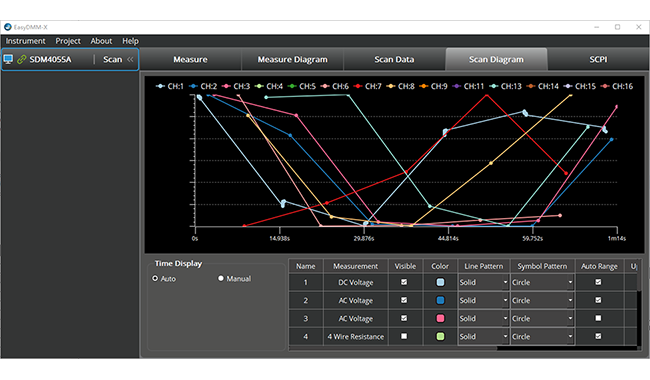The width and height of the screenshot is (650, 380).
Task: Click the CH:13 teal legend marker
Action: click(494, 86)
